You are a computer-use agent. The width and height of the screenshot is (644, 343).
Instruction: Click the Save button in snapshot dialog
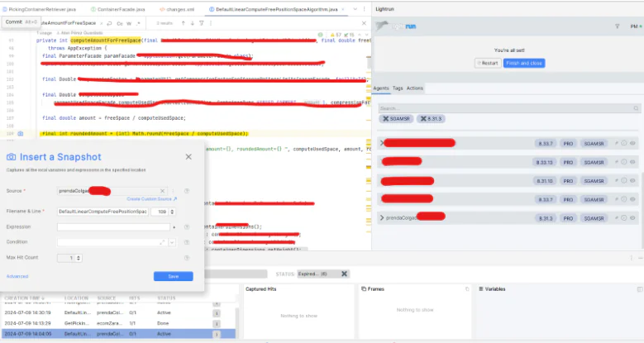pos(173,276)
